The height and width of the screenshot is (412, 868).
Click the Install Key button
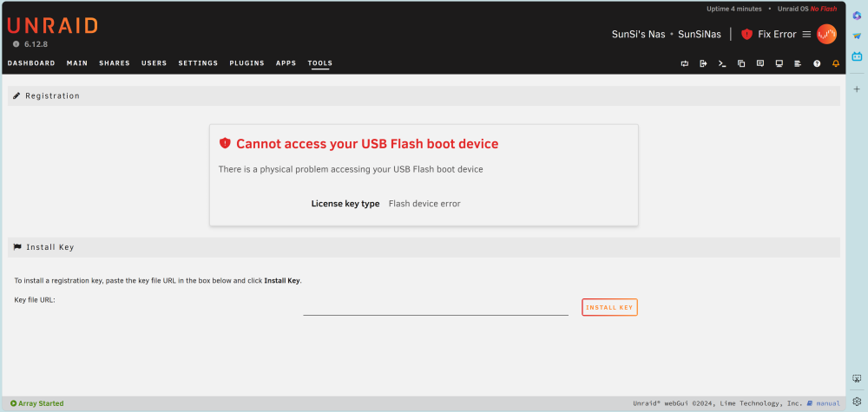[609, 307]
